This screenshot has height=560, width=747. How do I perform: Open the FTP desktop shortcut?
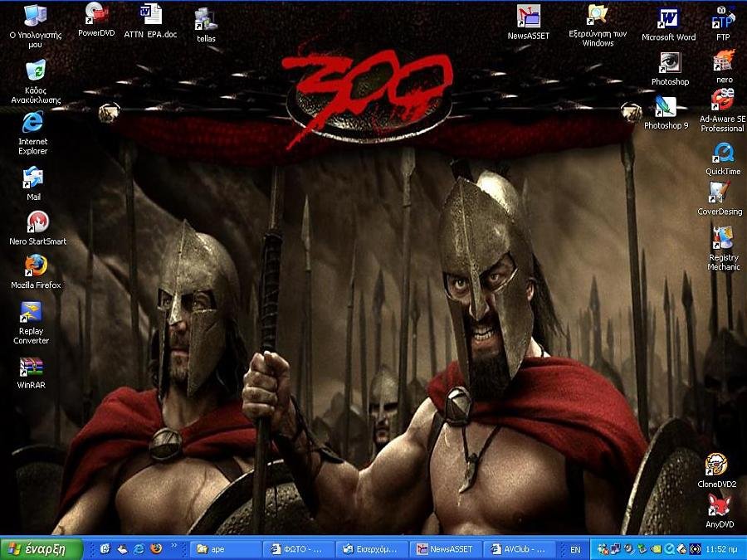(x=723, y=23)
